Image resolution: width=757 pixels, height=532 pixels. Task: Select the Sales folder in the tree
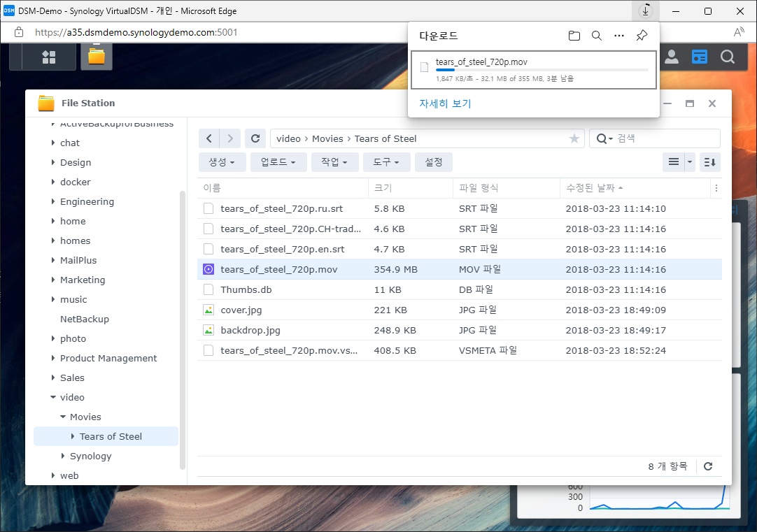click(x=73, y=378)
